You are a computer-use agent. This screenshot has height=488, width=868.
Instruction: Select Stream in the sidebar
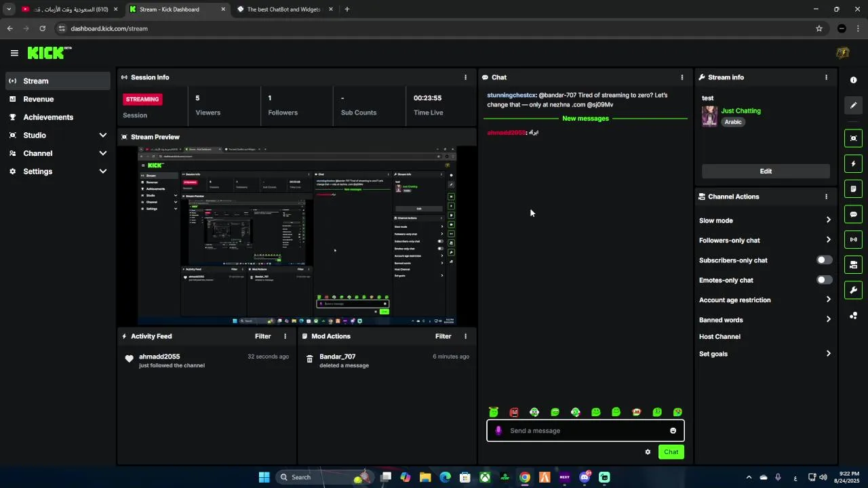(58, 81)
